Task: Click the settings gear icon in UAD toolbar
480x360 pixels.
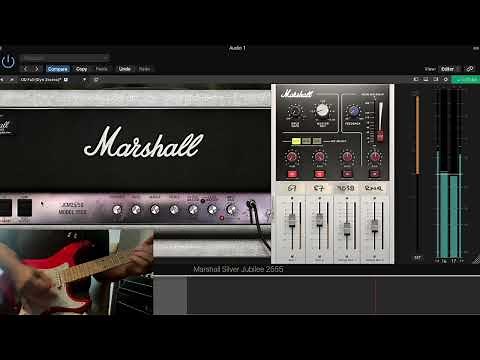Action: click(x=446, y=79)
